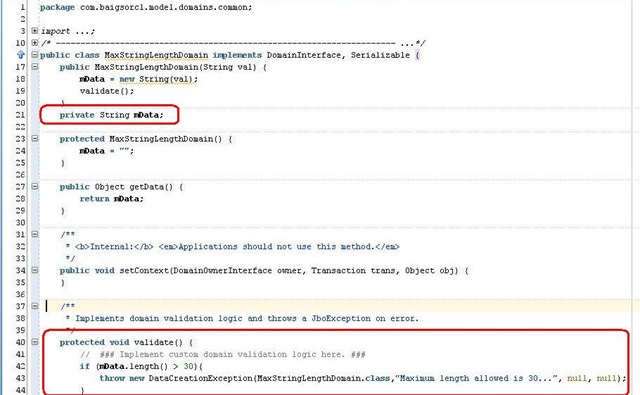The image size is (640, 395).
Task: Collapse the Javadoc comment on line 37
Action: coord(35,306)
